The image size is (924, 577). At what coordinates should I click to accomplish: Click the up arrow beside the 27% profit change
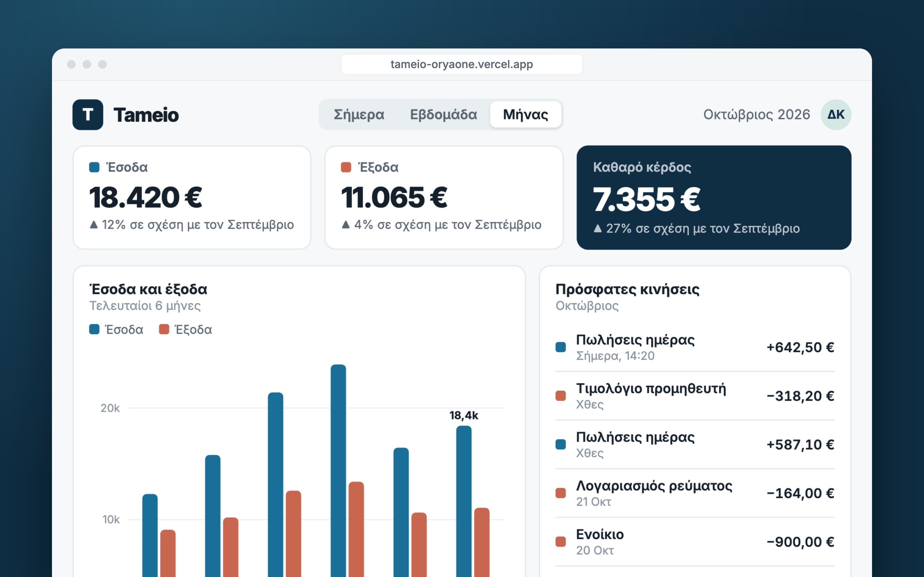[x=597, y=228]
